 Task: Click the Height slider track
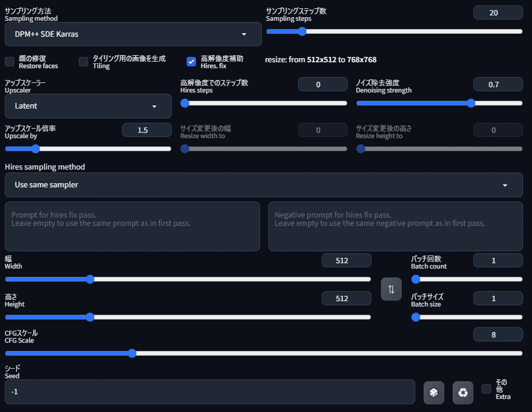click(188, 317)
